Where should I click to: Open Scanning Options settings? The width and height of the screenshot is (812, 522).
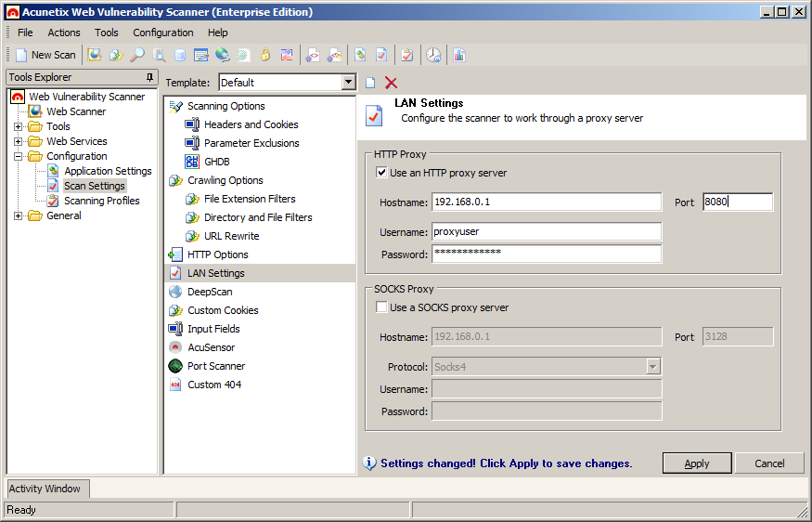(226, 106)
